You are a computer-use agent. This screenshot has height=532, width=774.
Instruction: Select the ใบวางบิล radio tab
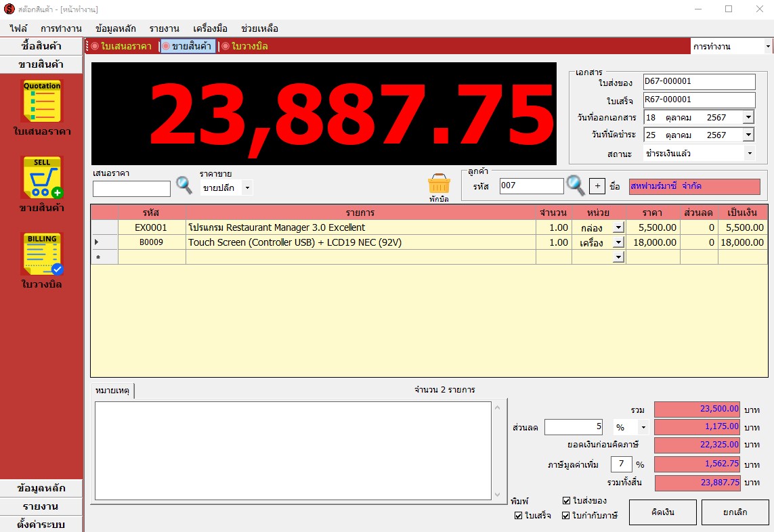pyautogui.click(x=245, y=46)
